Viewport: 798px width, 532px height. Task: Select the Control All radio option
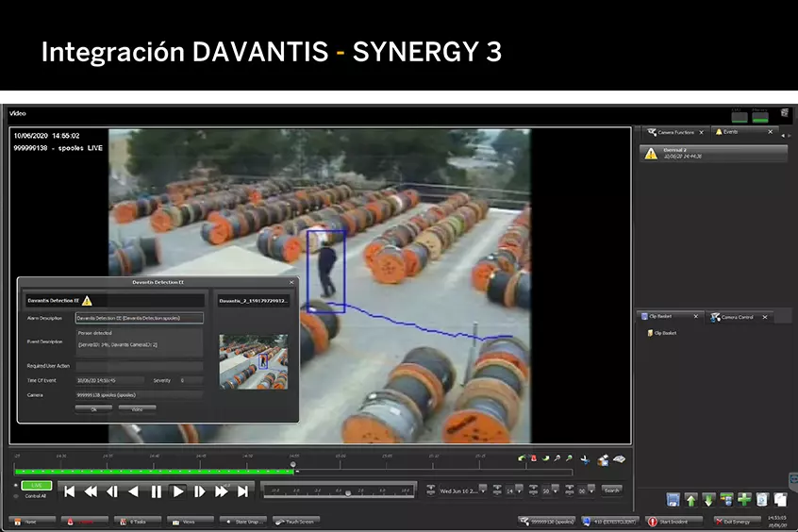[x=16, y=496]
